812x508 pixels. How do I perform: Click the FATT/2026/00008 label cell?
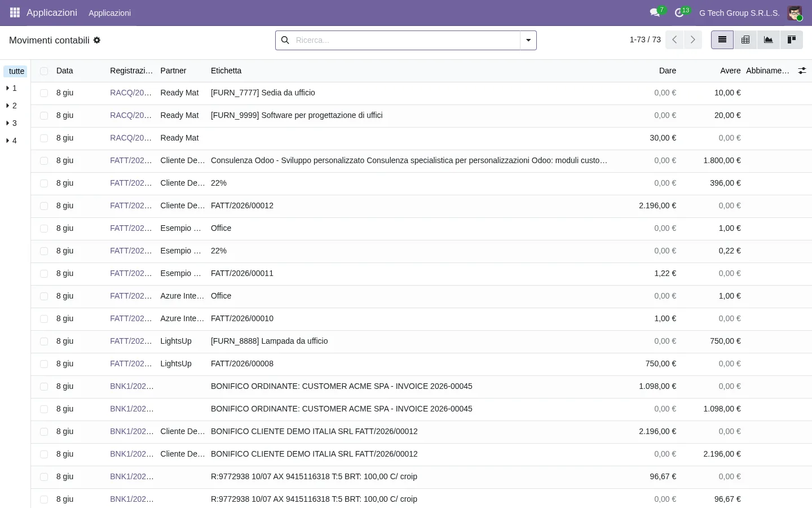pyautogui.click(x=242, y=364)
